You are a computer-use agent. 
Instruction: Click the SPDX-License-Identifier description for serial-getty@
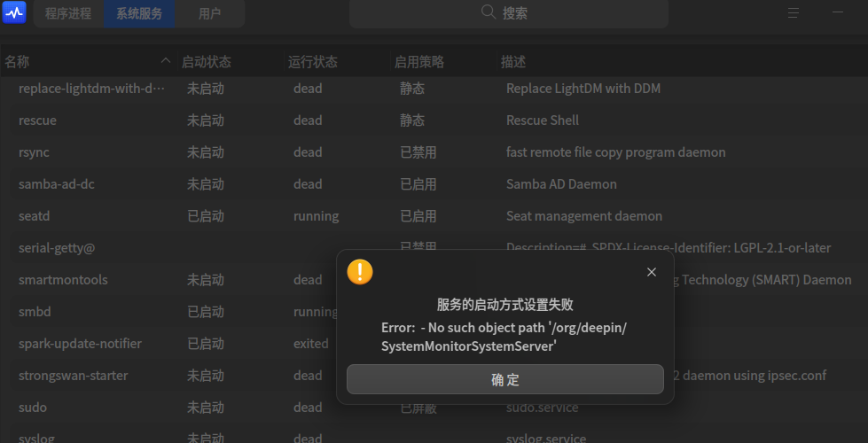click(x=669, y=248)
